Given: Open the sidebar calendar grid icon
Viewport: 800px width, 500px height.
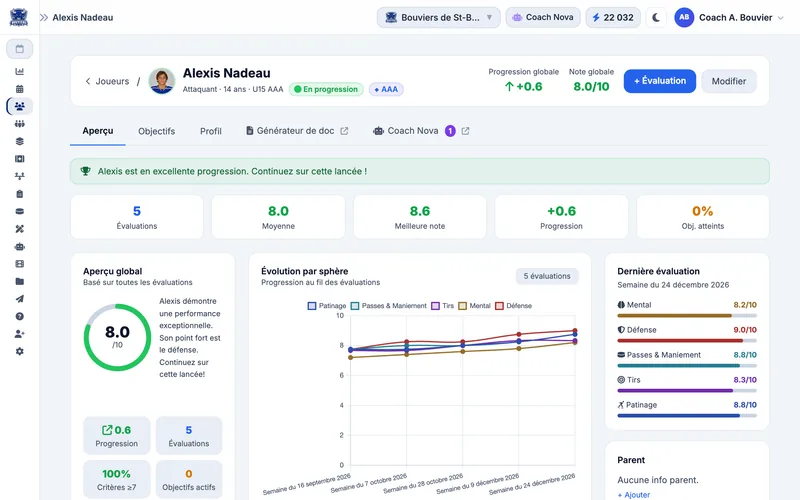Looking at the screenshot, I should click(19, 89).
